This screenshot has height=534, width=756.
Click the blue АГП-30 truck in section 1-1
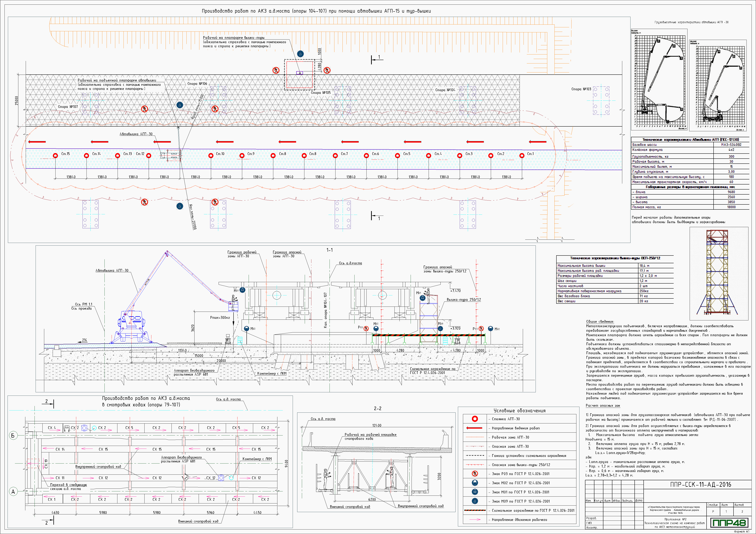coord(132,326)
